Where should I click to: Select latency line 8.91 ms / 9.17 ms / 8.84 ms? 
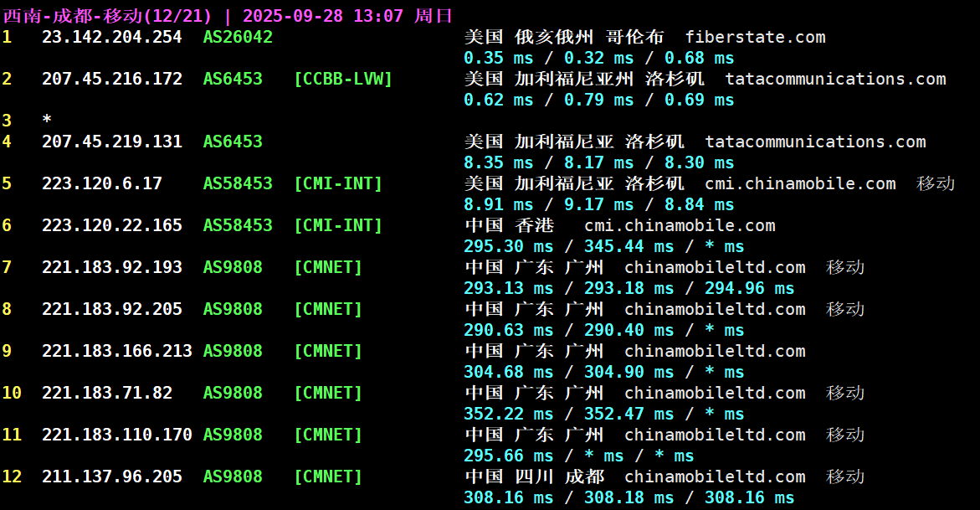tap(598, 204)
